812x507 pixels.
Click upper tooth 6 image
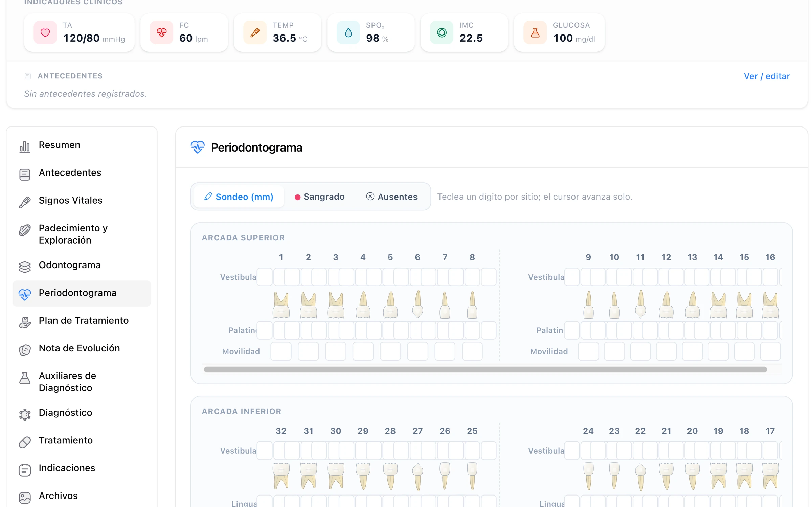(418, 304)
